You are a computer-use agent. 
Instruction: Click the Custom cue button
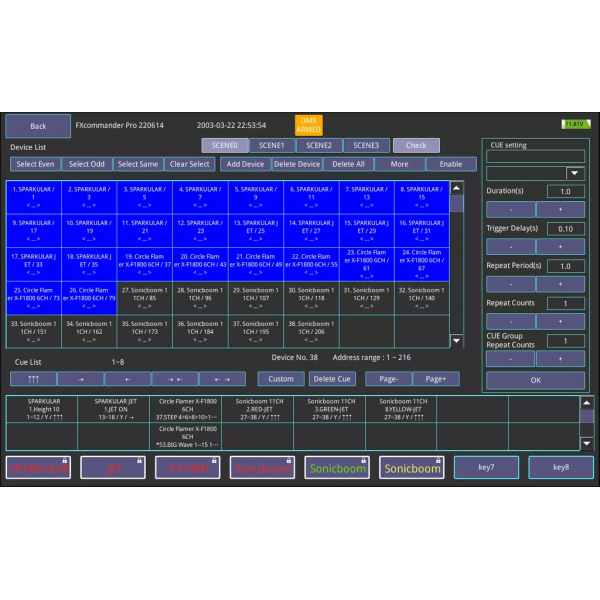[x=281, y=379]
